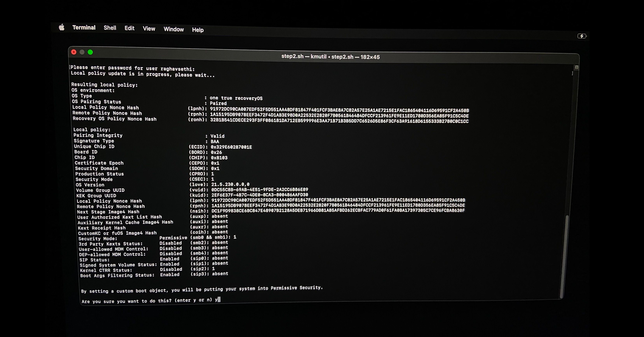
Task: Click the bracket marker at right window edge
Action: (x=572, y=73)
